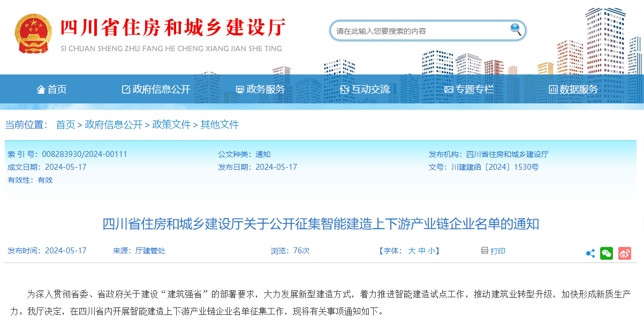The width and height of the screenshot is (644, 331).
Task: Select 专题专栏 in the navigation bar
Action: click(x=469, y=89)
